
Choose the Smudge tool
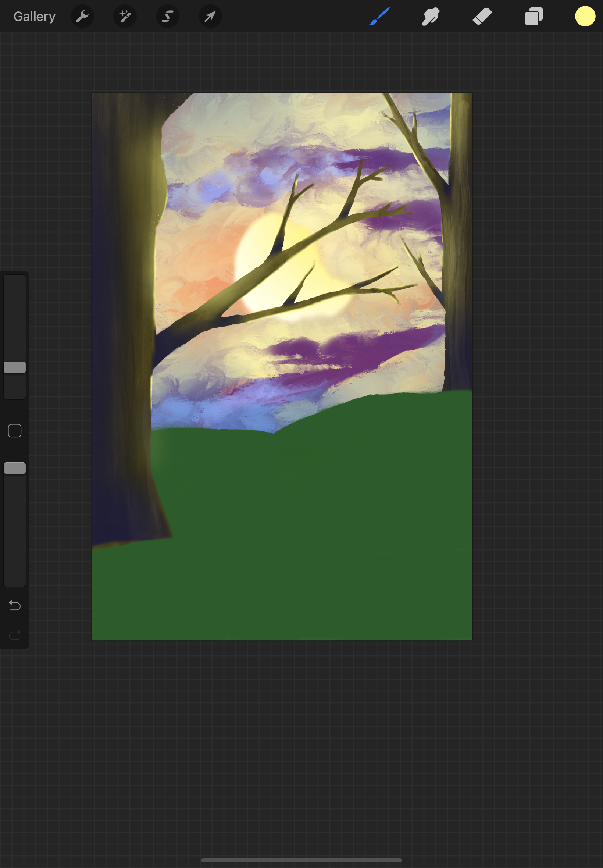point(431,16)
